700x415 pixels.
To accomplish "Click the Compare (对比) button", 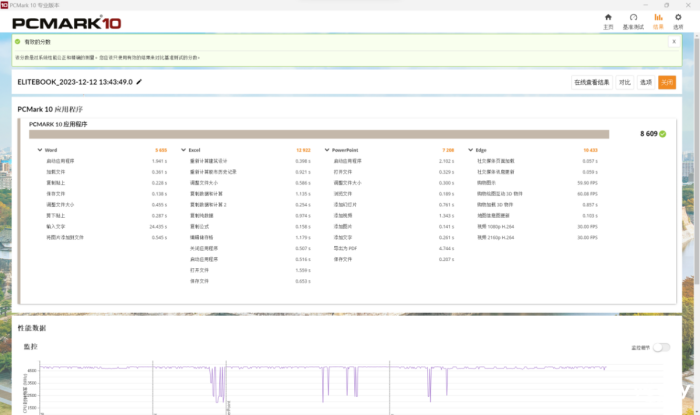I will (625, 82).
